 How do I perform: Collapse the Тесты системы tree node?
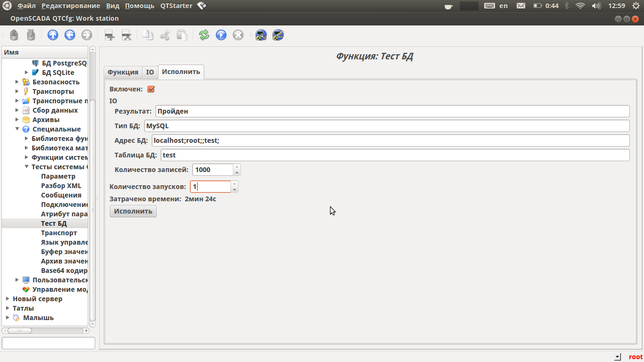tap(26, 167)
